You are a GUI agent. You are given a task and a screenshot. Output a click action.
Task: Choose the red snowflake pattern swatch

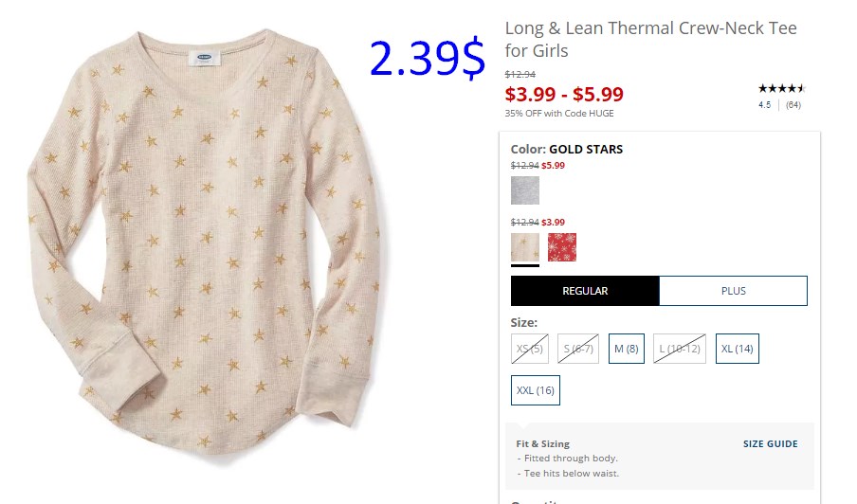[x=562, y=247]
